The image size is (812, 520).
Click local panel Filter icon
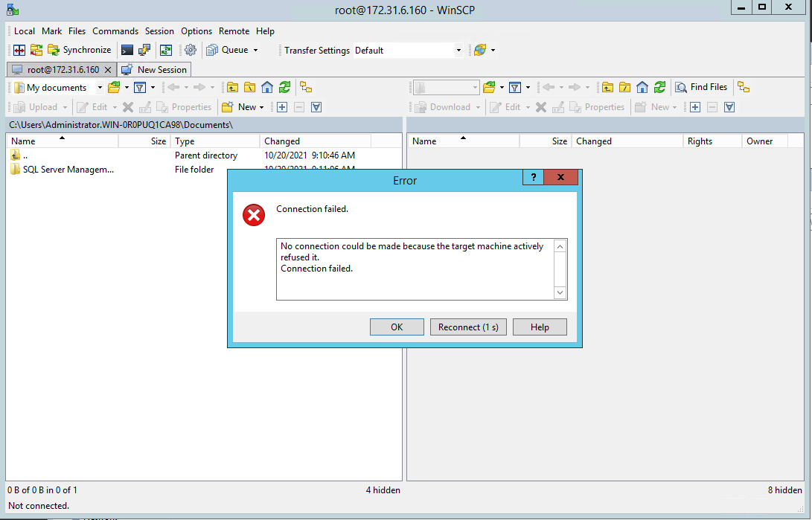(x=140, y=88)
